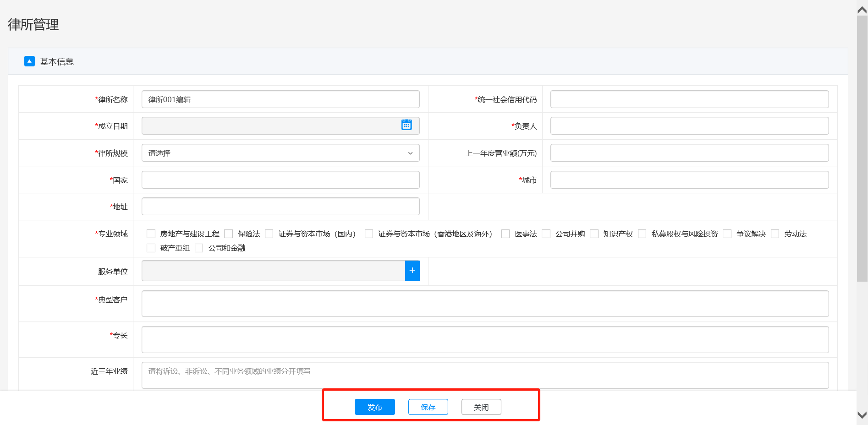
Task: Select the 劳动法 checkbox
Action: tap(775, 234)
